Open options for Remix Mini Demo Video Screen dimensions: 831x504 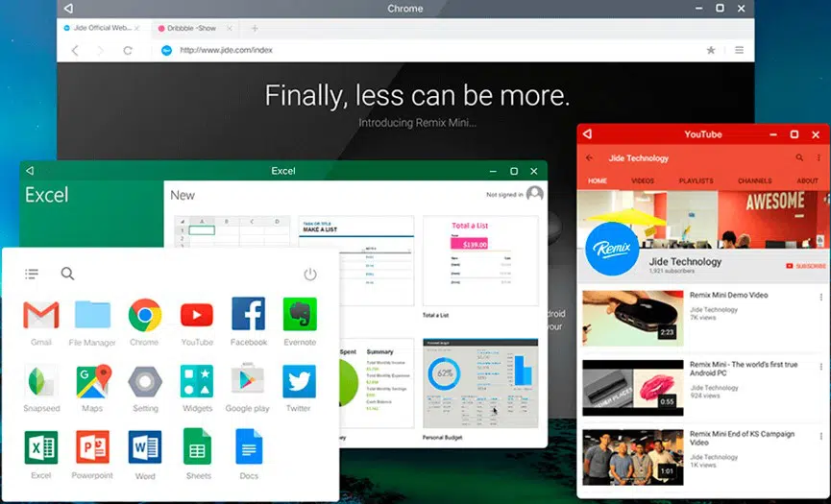[x=821, y=298]
